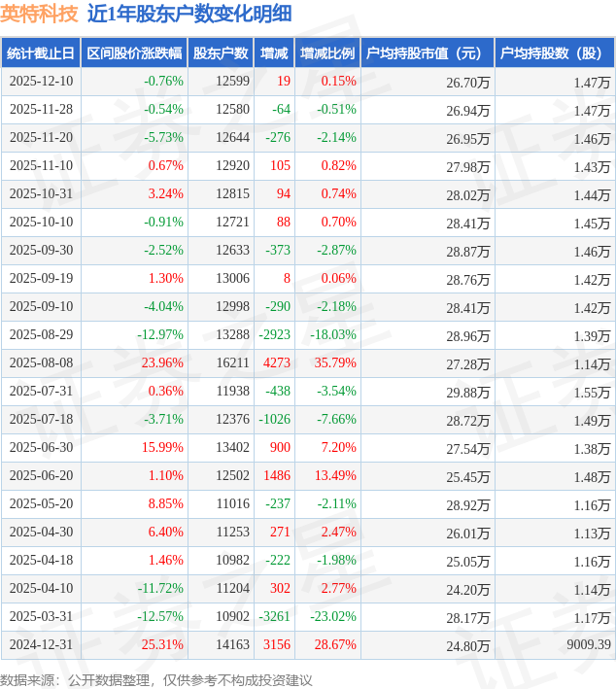The image size is (616, 689).
Task: Select the 增减比例 column header
Action: (327, 53)
